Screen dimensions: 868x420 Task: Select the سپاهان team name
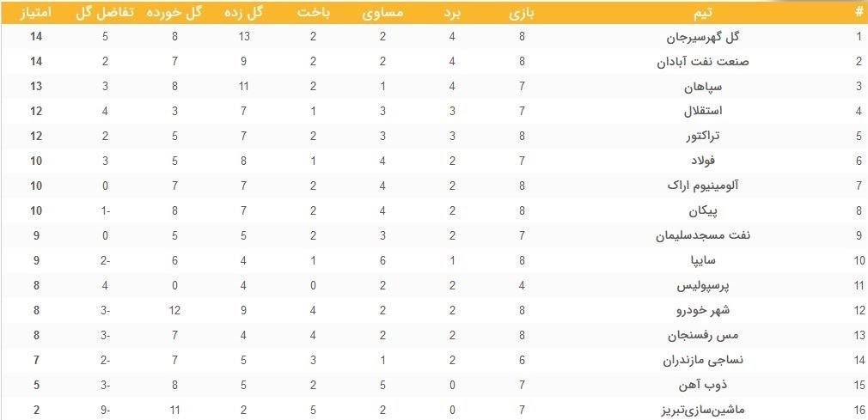(703, 87)
